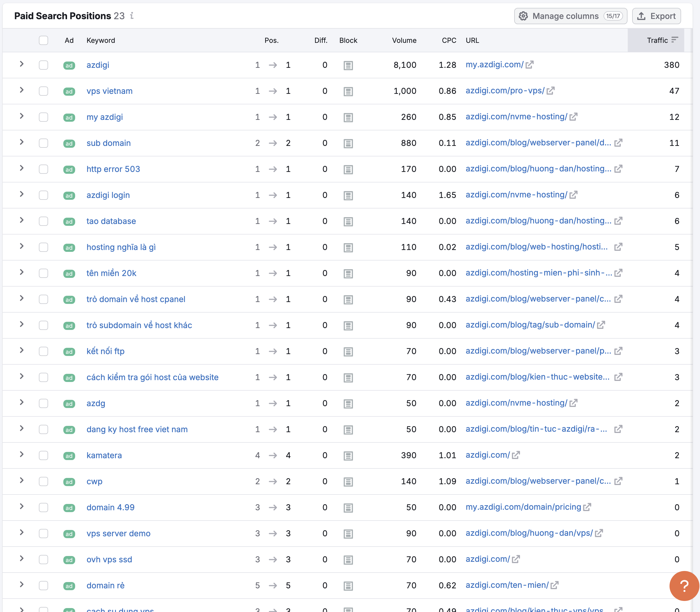Open the dang ky host free viet nam keyword

(137, 429)
